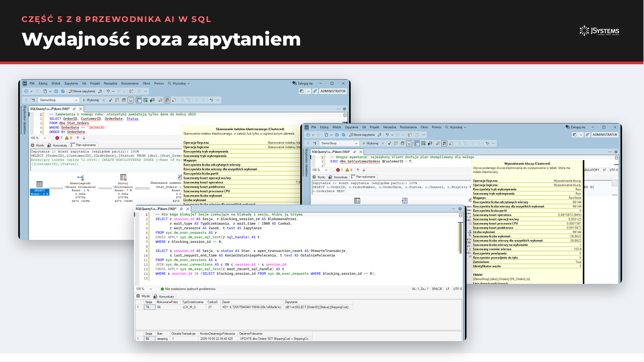Image resolution: width=644 pixels, height=362 pixels.
Task: Switch to Results to text, left window
Action: [160, 100]
